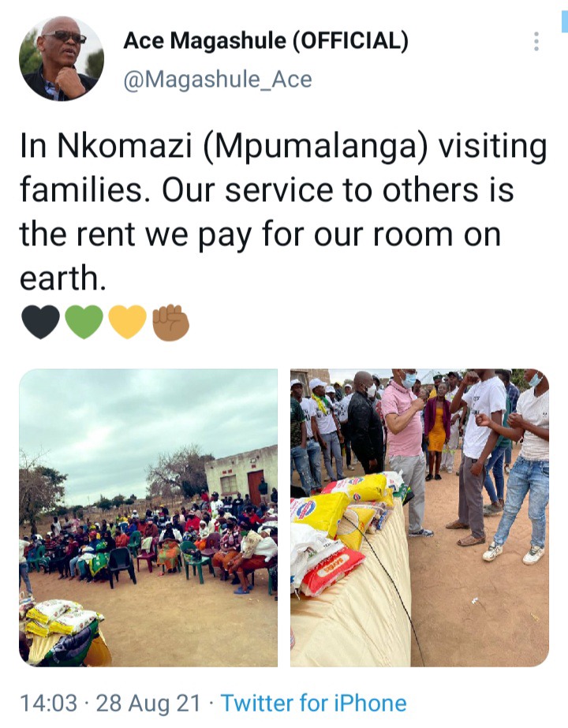Tap the Twitter for iPhone source link

pyautogui.click(x=313, y=703)
